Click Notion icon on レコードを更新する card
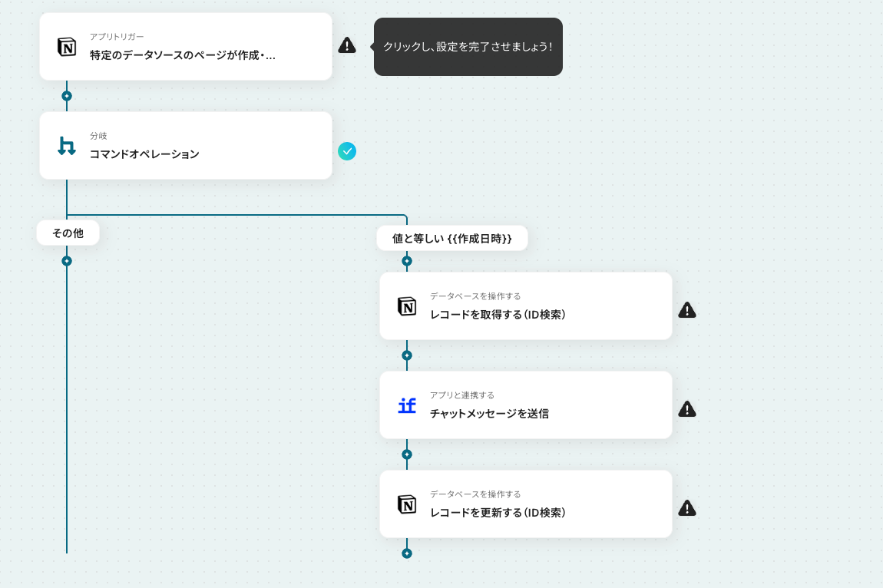The width and height of the screenshot is (883, 588). pyautogui.click(x=407, y=504)
